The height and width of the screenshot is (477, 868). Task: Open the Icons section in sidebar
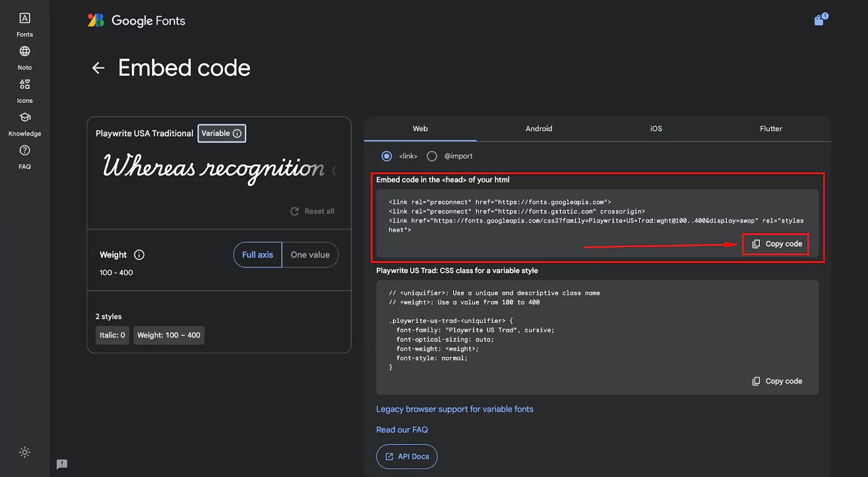tap(24, 91)
